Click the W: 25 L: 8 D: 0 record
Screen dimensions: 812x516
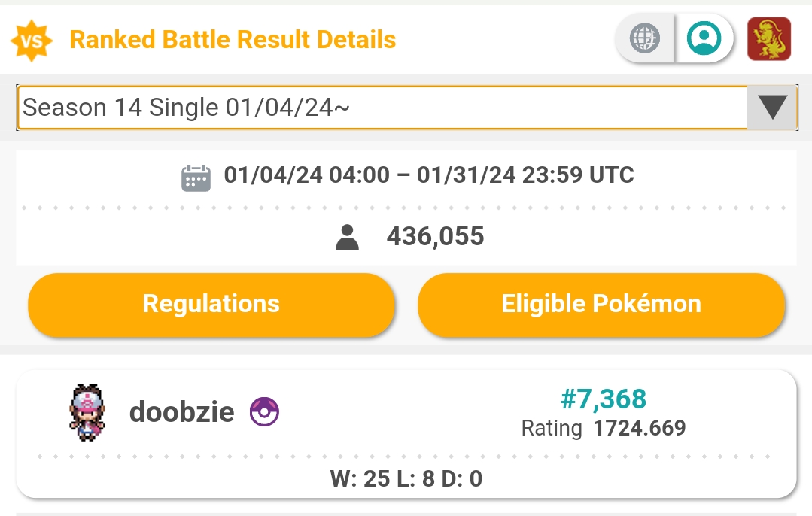(406, 478)
